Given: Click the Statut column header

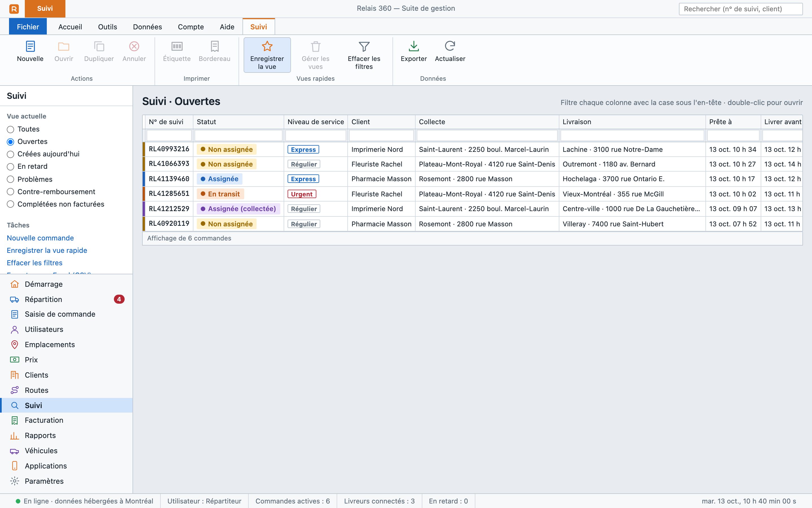Looking at the screenshot, I should point(239,122).
